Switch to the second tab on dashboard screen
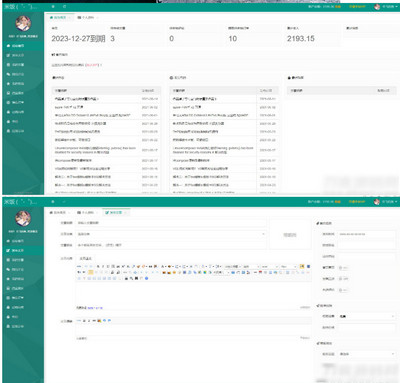 coord(87,17)
